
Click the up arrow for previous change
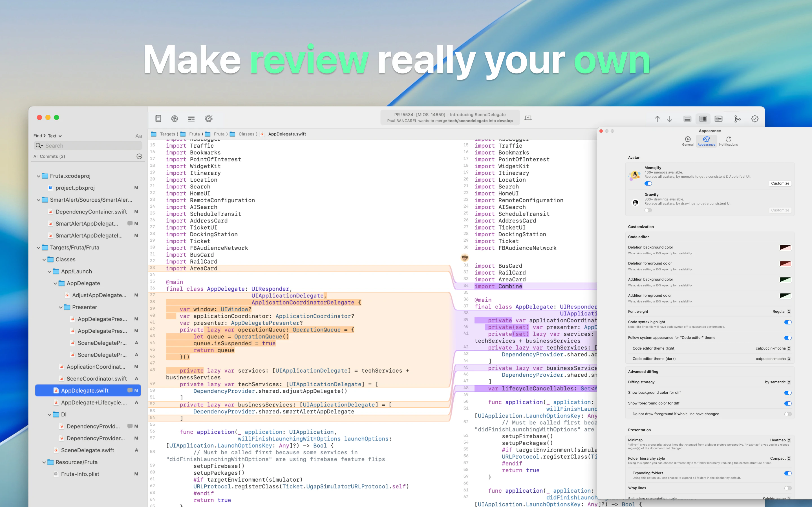point(657,119)
